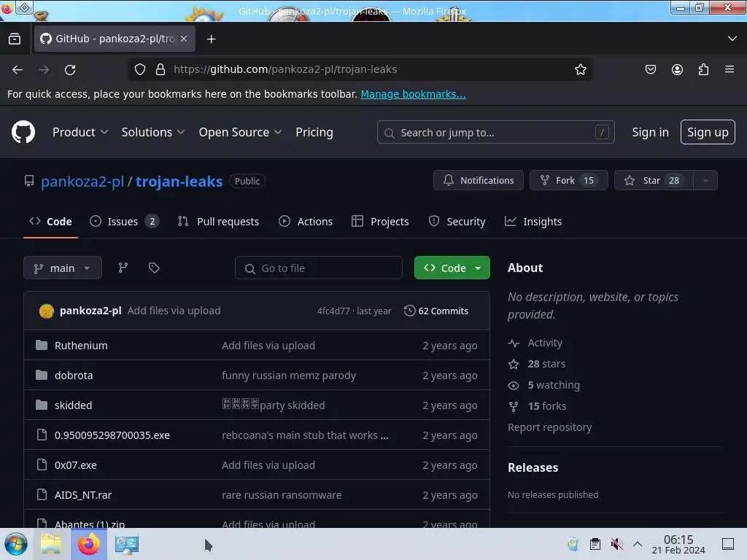747x560 pixels.
Task: Open the Firefox View icon in tab bar
Action: pos(15,39)
